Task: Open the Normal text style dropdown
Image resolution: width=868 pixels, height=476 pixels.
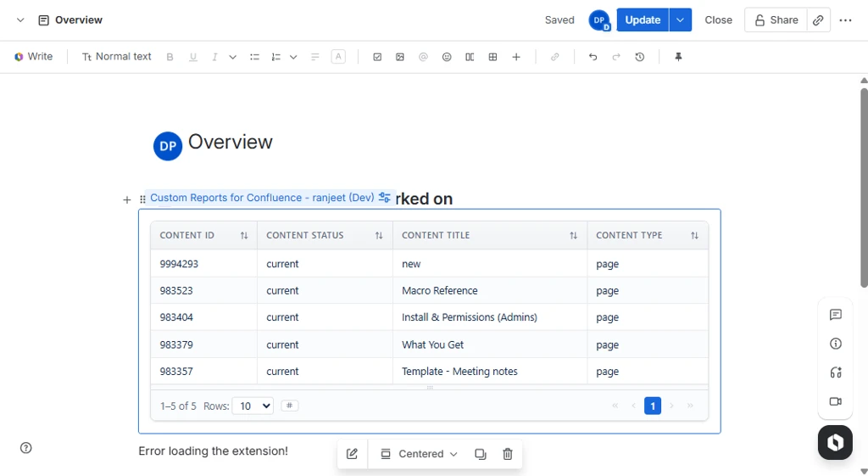Action: tap(116, 57)
